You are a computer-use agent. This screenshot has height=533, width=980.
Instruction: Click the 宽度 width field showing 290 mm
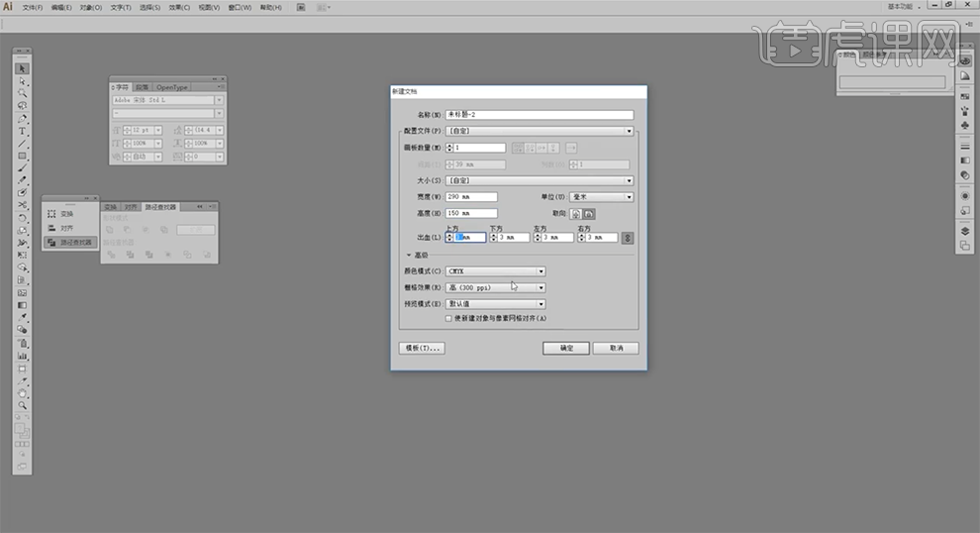click(471, 197)
